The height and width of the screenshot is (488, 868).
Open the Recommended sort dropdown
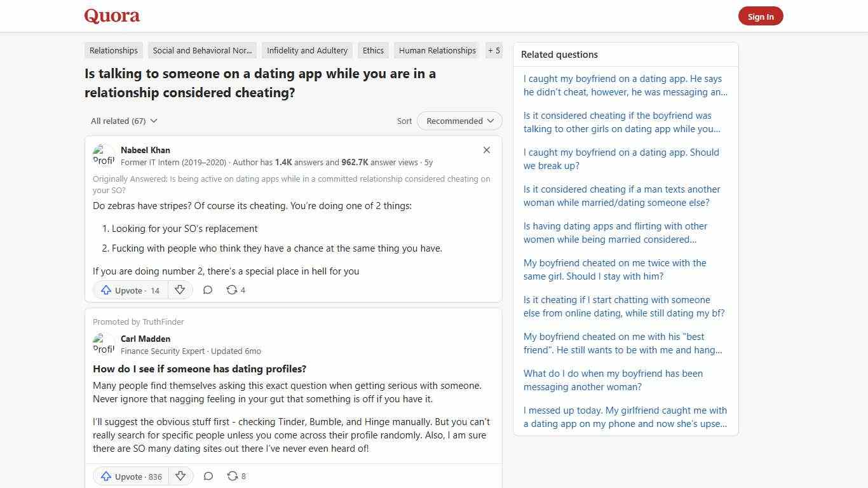click(x=459, y=121)
